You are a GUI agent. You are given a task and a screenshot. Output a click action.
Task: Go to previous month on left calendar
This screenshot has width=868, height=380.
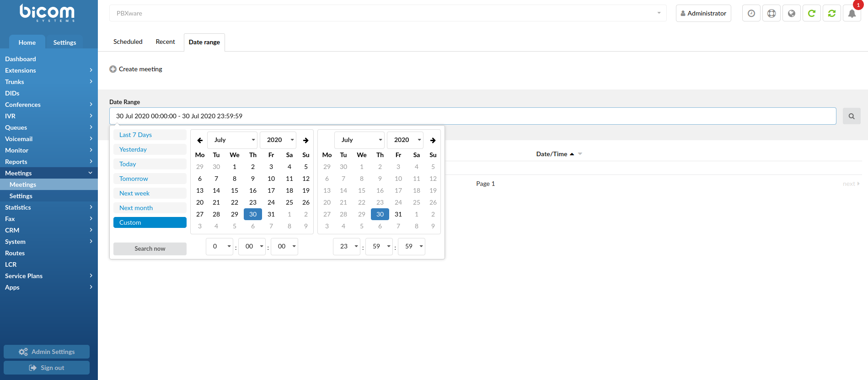click(200, 140)
